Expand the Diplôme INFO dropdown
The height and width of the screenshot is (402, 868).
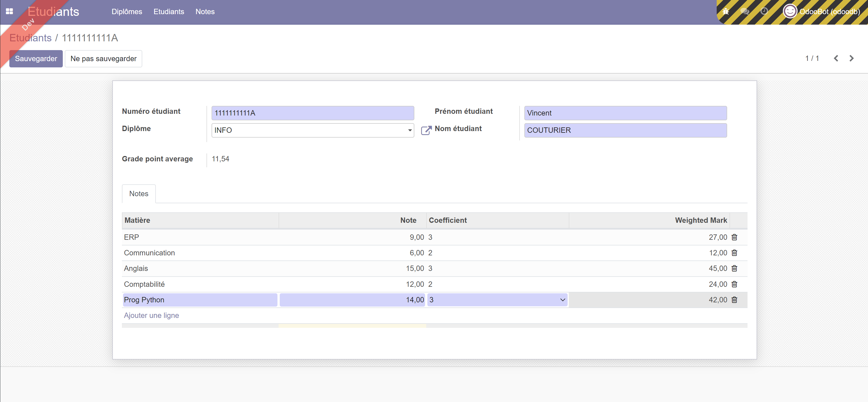[x=410, y=130]
